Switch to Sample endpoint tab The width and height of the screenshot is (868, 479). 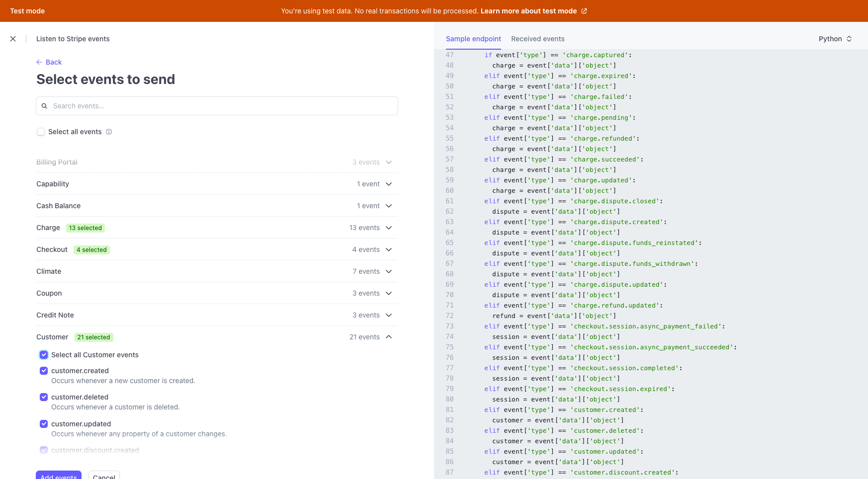pyautogui.click(x=473, y=39)
